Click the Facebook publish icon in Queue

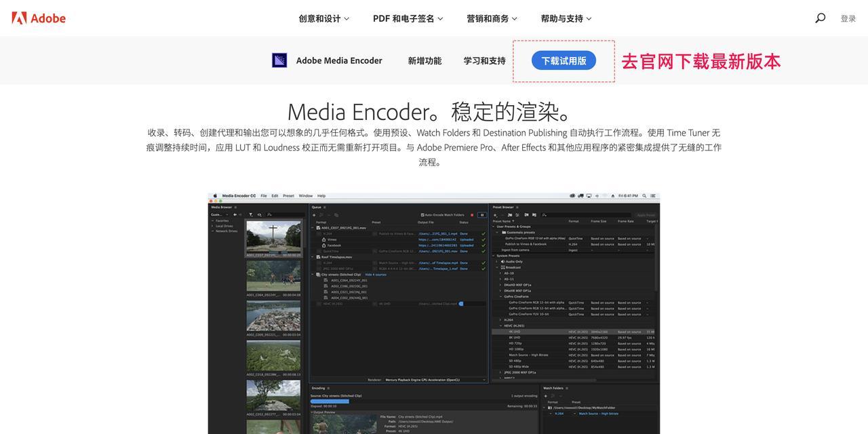coord(324,245)
